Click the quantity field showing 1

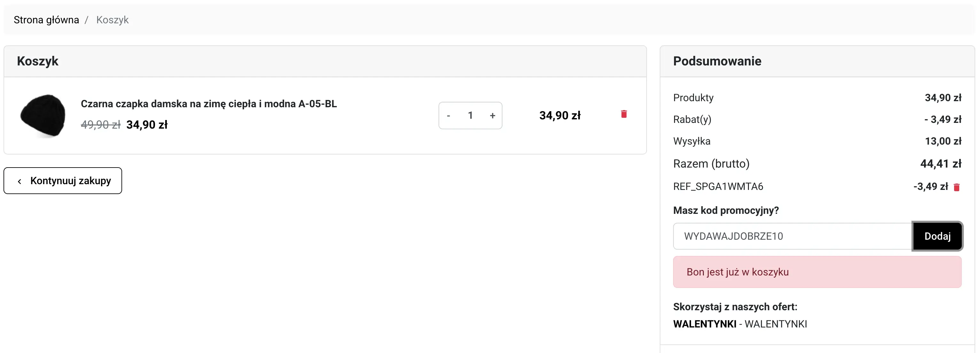point(470,116)
